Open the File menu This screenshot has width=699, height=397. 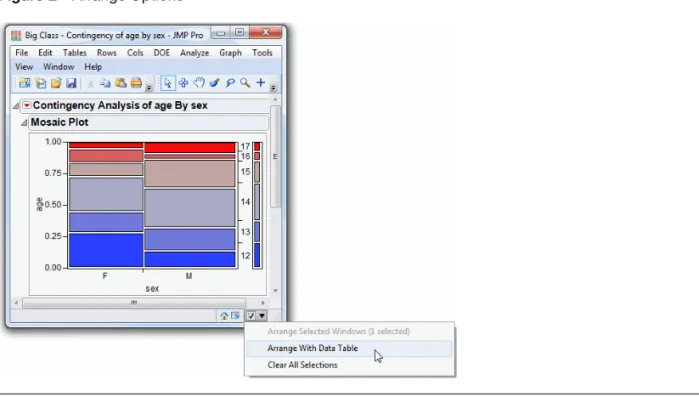click(21, 53)
